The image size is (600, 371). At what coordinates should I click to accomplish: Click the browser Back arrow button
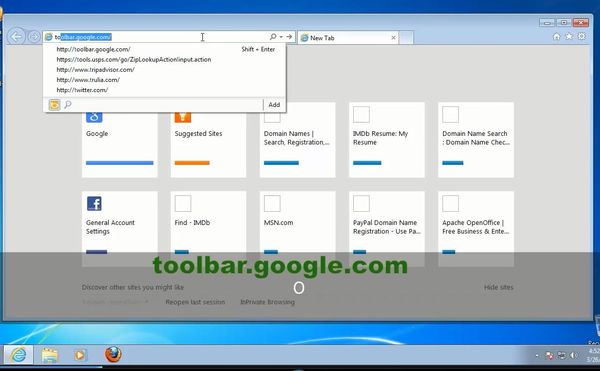click(x=16, y=37)
